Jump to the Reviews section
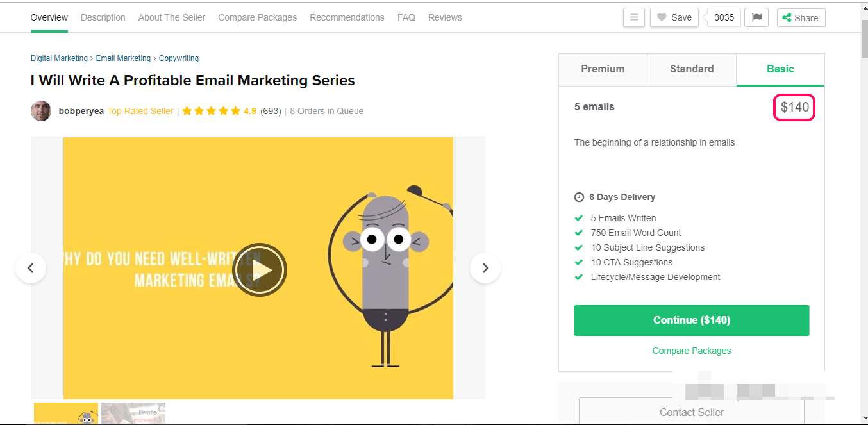 (445, 17)
